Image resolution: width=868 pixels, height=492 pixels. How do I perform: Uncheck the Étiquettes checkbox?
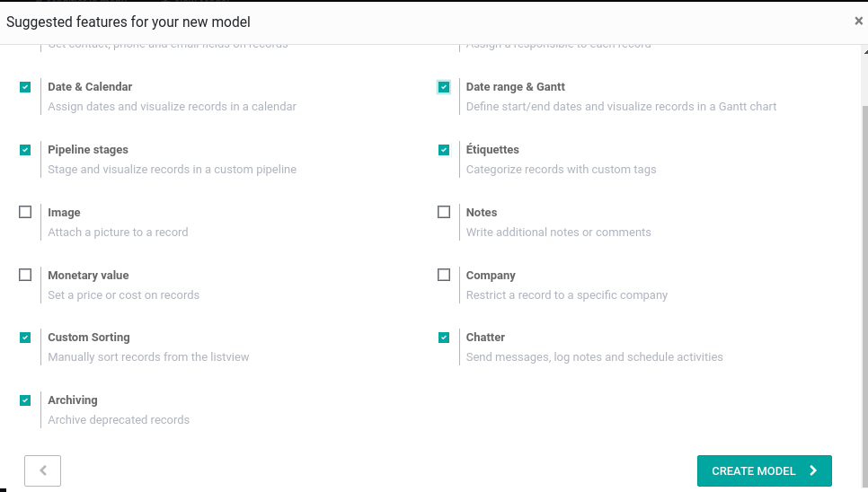click(444, 150)
